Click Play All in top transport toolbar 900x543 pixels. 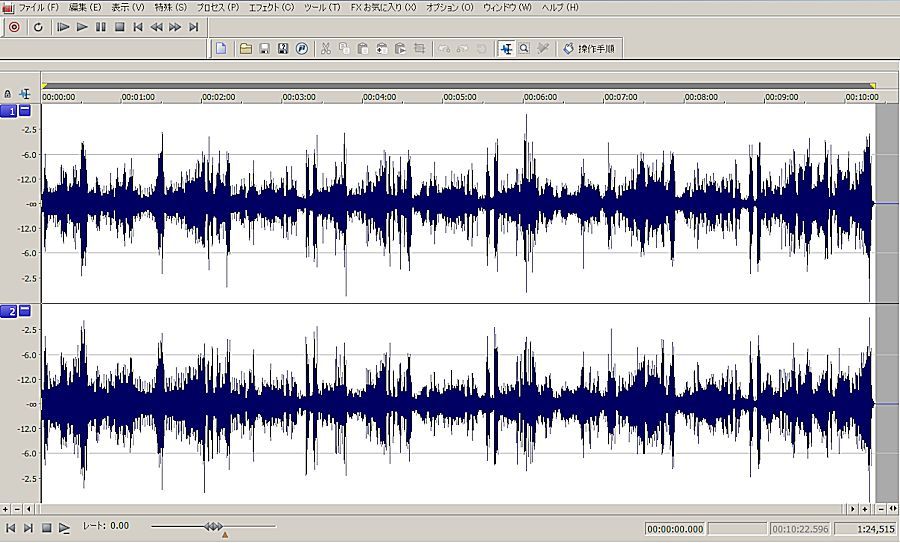pos(63,27)
